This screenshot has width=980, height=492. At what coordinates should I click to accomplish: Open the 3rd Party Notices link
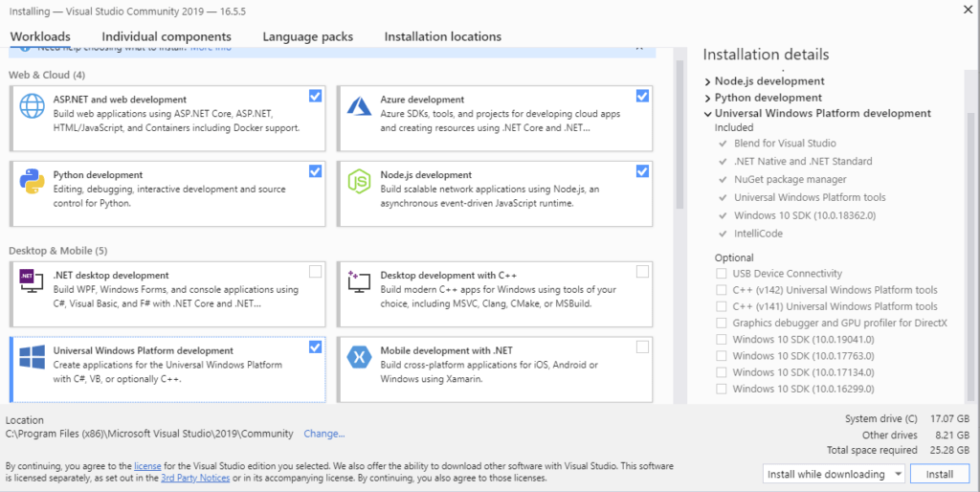tap(194, 478)
